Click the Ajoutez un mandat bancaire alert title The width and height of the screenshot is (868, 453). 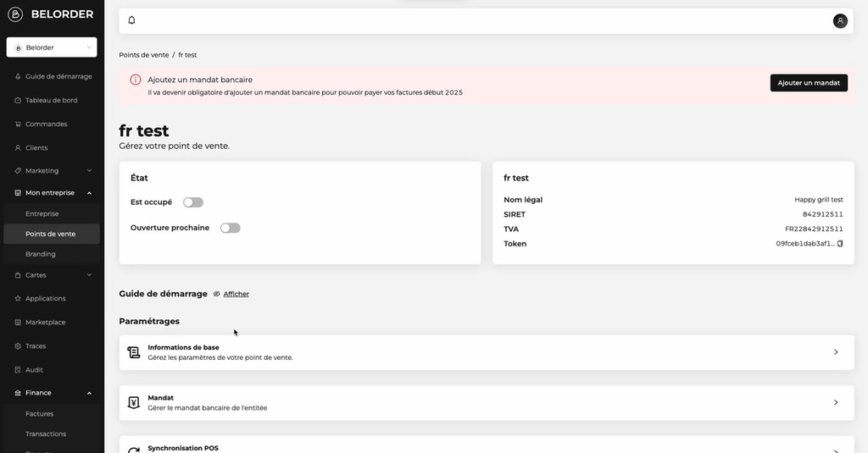point(200,80)
